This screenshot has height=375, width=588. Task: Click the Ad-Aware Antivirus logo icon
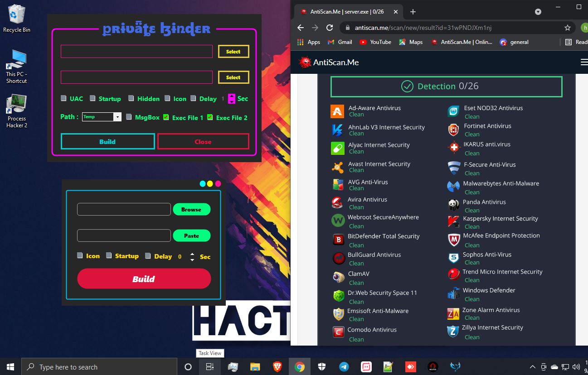(x=337, y=111)
